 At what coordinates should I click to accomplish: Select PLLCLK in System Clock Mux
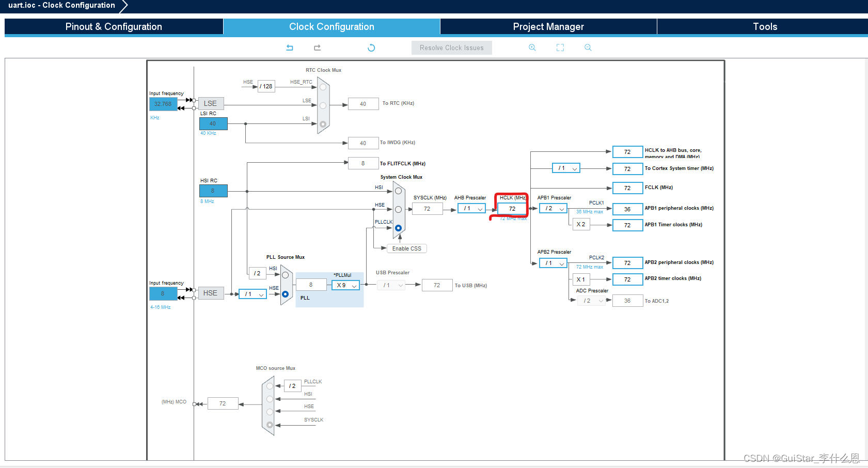pos(398,228)
